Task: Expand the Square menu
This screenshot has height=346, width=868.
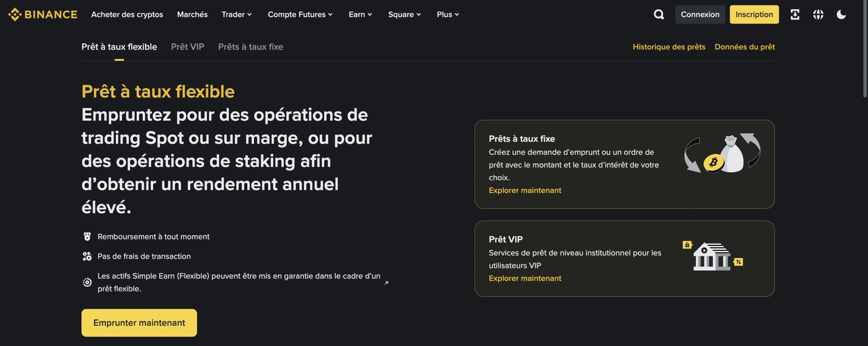Action: 404,15
